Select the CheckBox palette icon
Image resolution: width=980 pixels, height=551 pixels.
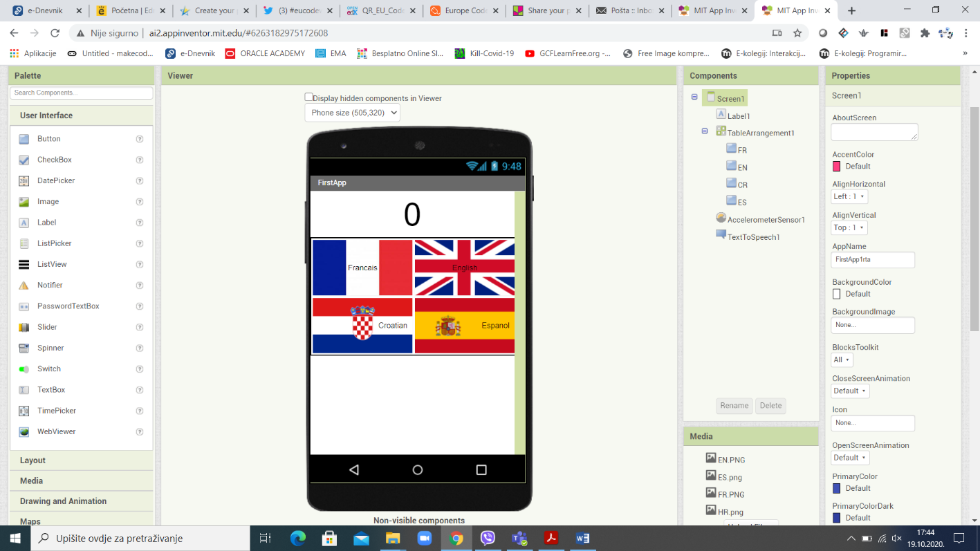(x=24, y=160)
